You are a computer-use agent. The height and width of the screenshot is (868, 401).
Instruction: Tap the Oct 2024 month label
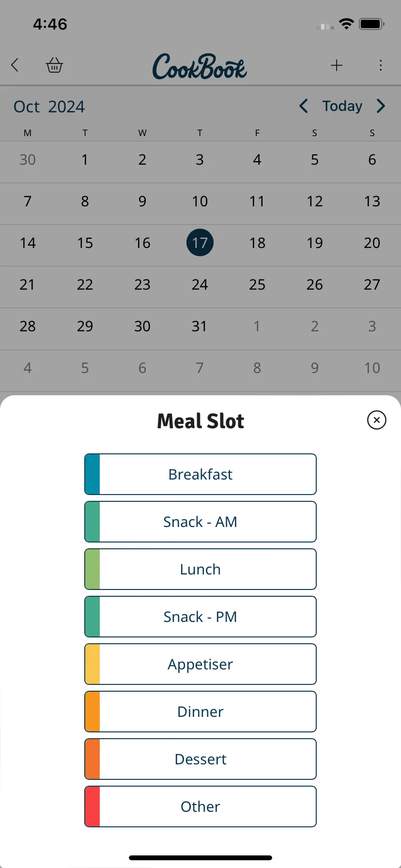coord(49,107)
